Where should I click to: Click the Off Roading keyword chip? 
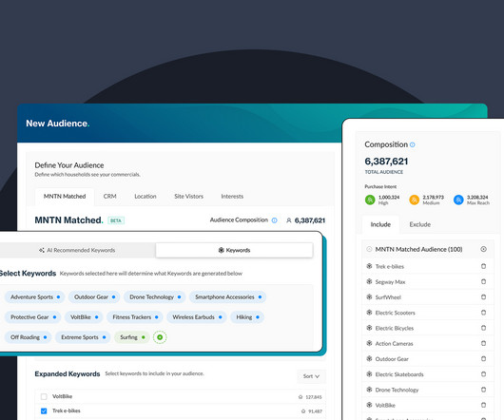click(28, 337)
